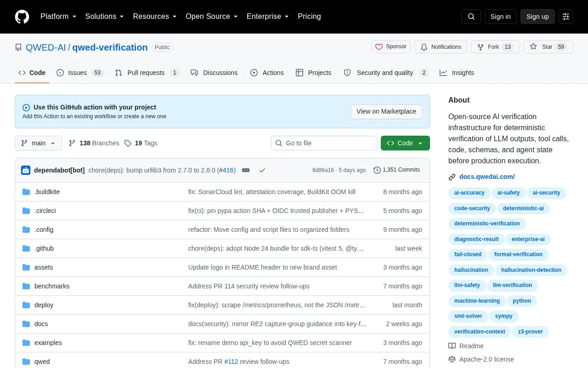The height and width of the screenshot is (368, 588).
Task: Open the Platform dropdown menu
Action: click(58, 17)
